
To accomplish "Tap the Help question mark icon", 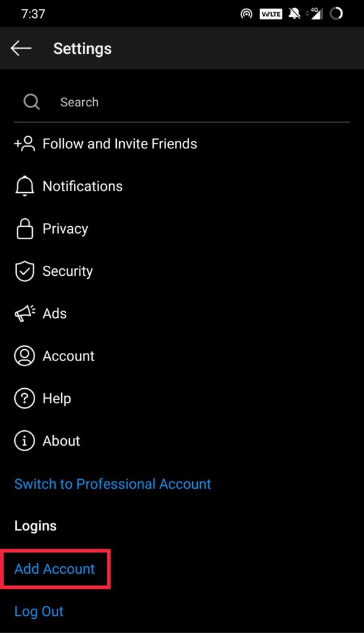I will 25,399.
